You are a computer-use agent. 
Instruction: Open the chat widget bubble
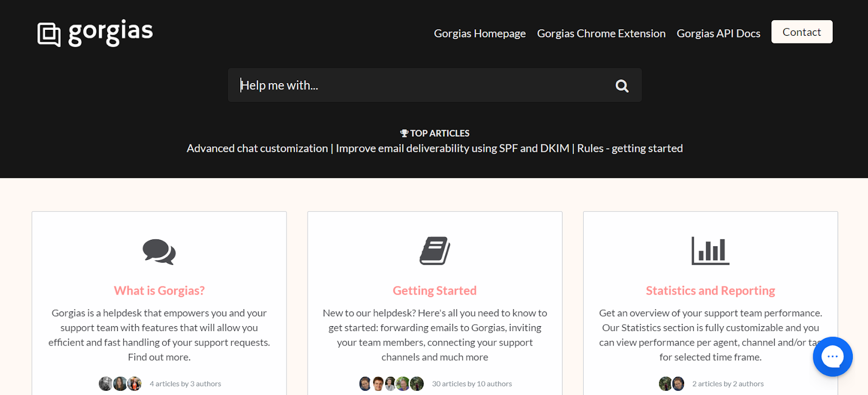pos(833,356)
